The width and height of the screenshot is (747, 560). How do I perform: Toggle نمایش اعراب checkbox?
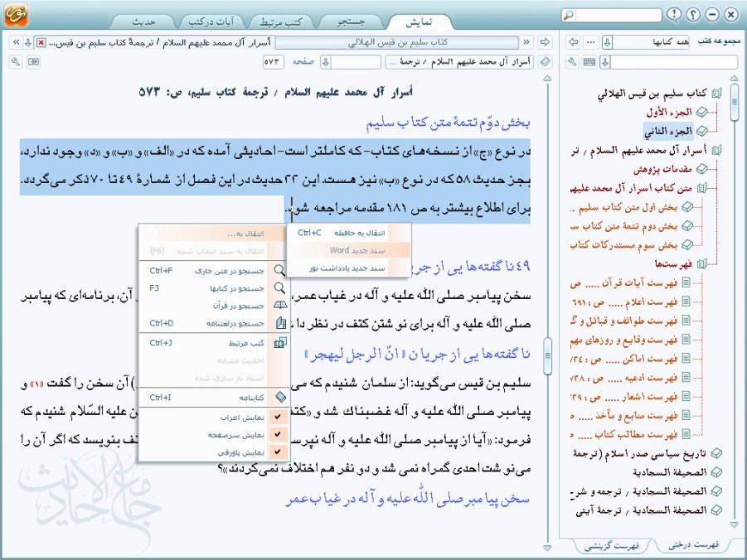coord(278,417)
